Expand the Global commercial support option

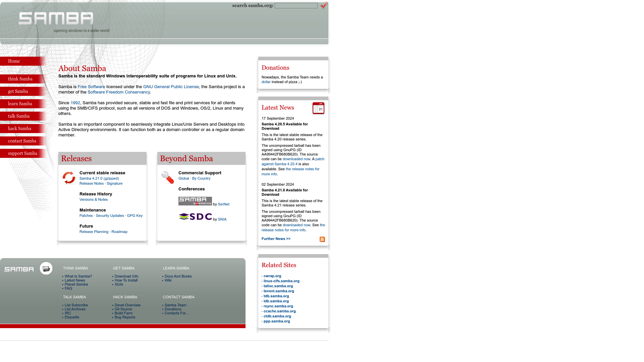[183, 178]
